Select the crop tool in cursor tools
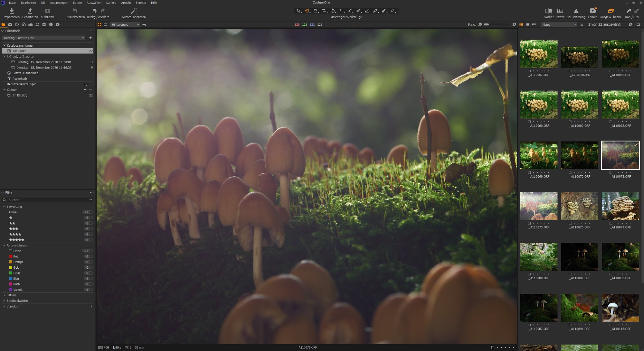This screenshot has width=644, height=351. coord(324,11)
